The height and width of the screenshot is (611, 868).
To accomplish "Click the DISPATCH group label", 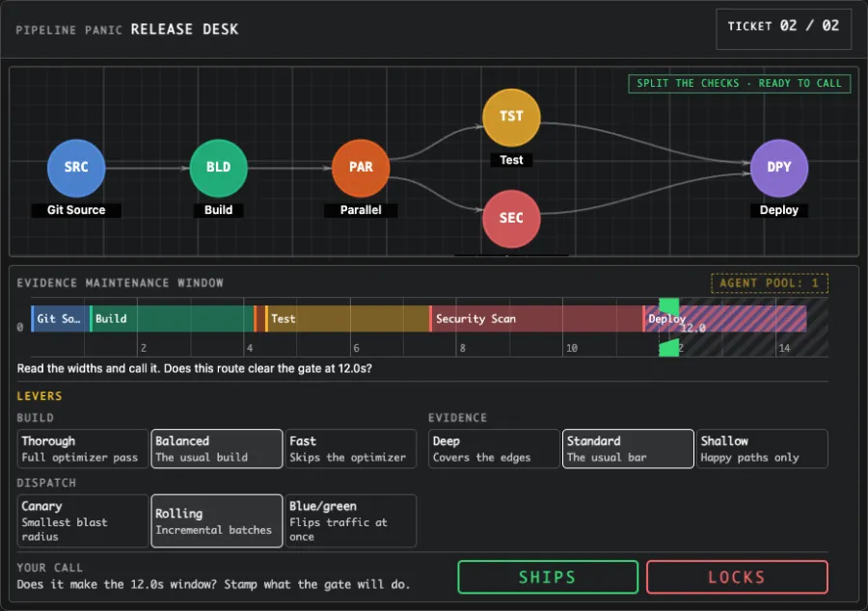I will [46, 483].
